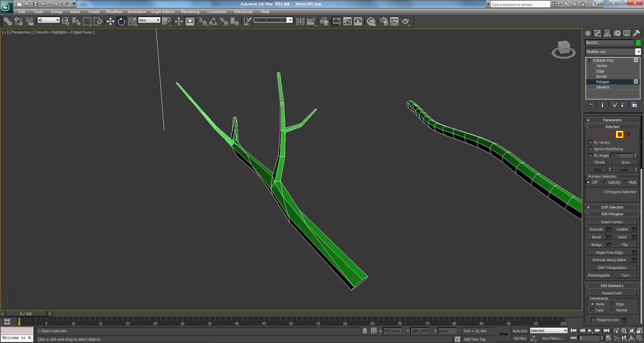Open the Utilities hammer panel tab

637,33
